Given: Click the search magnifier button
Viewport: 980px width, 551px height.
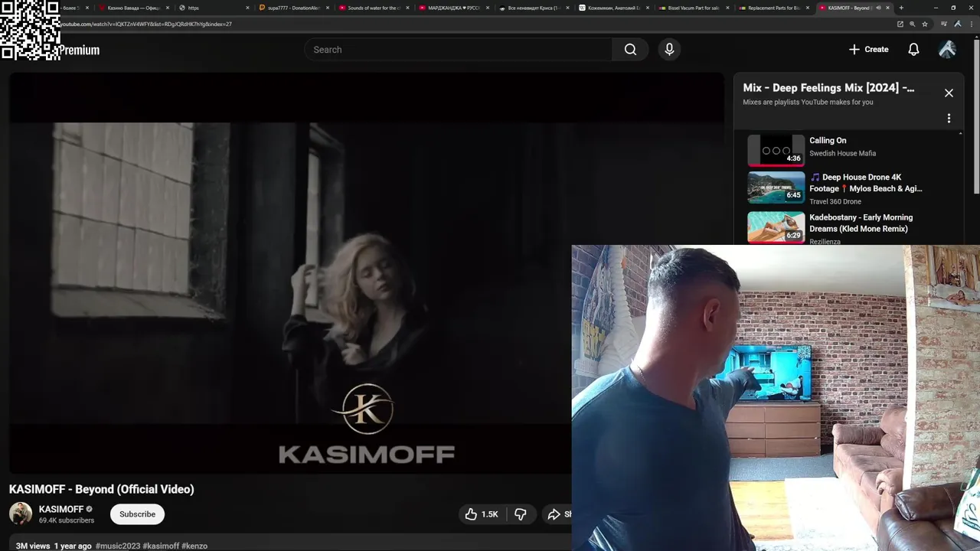Looking at the screenshot, I should (x=630, y=50).
